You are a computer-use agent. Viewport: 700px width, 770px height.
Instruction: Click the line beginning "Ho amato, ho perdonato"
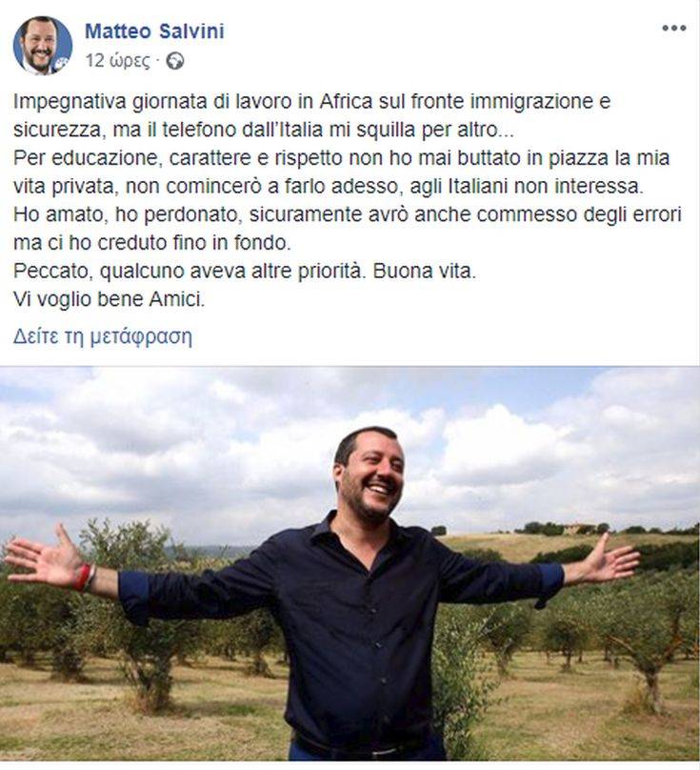pyautogui.click(x=347, y=214)
